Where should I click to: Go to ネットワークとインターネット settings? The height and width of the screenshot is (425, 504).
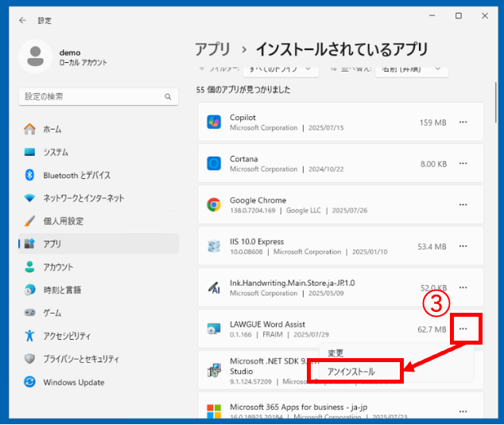pyautogui.click(x=83, y=198)
